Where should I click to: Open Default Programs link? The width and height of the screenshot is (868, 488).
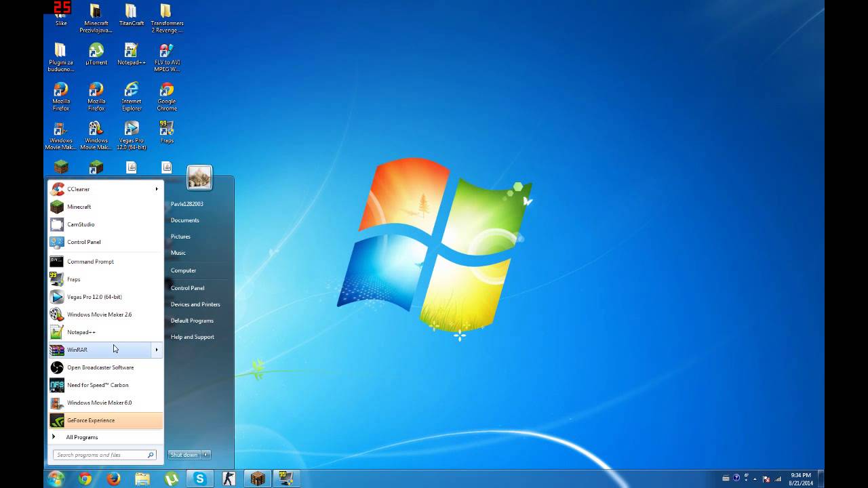click(x=192, y=321)
